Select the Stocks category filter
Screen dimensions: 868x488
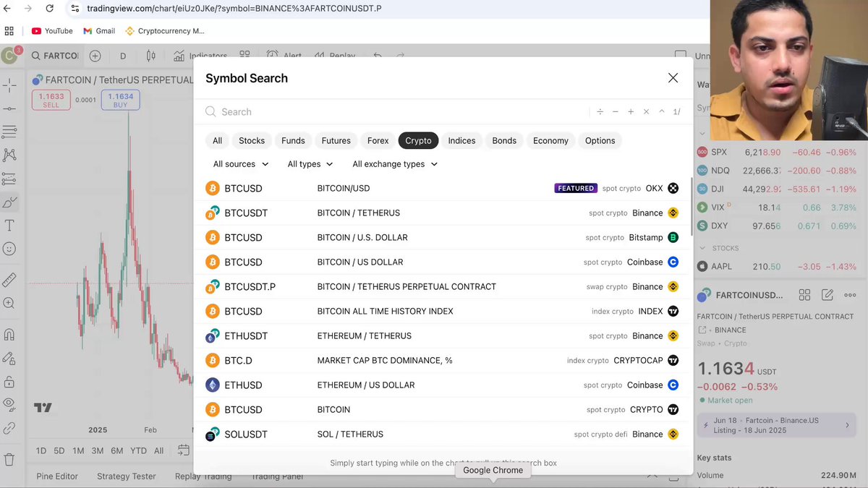click(x=252, y=141)
